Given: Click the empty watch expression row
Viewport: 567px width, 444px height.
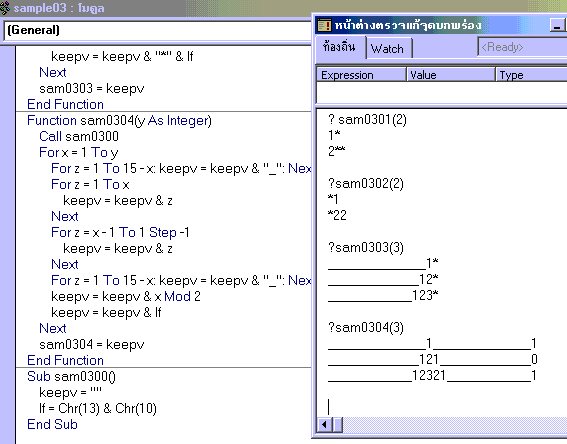Looking at the screenshot, I should pos(442,93).
